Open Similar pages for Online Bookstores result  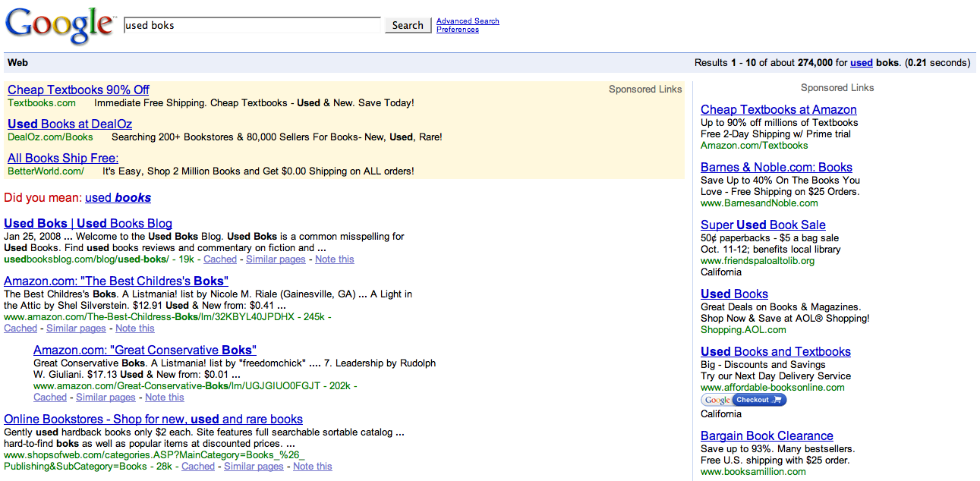click(x=254, y=467)
